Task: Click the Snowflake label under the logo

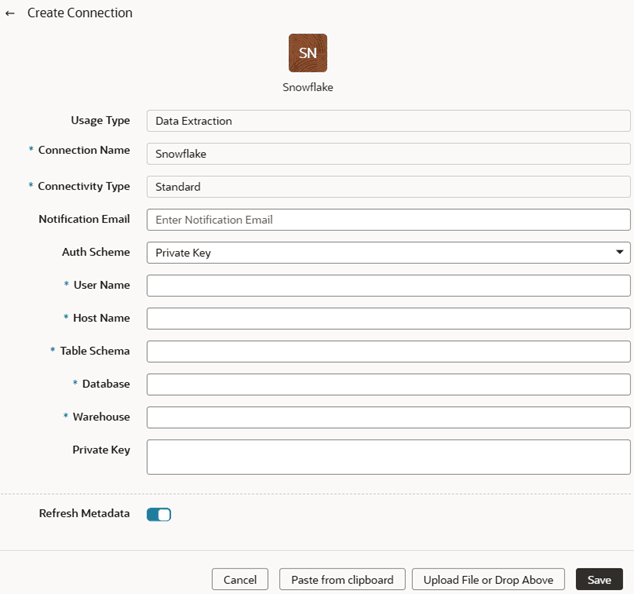Action: coord(308,87)
